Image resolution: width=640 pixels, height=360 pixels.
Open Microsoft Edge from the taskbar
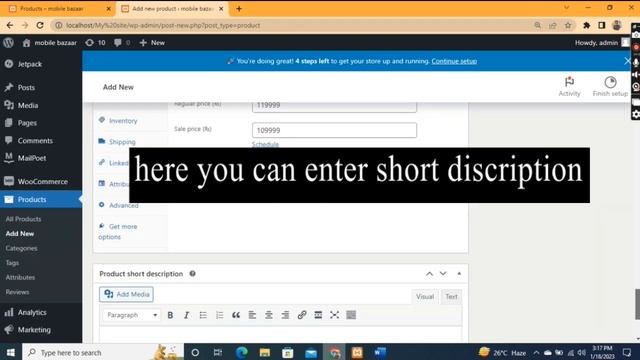[x=242, y=352]
